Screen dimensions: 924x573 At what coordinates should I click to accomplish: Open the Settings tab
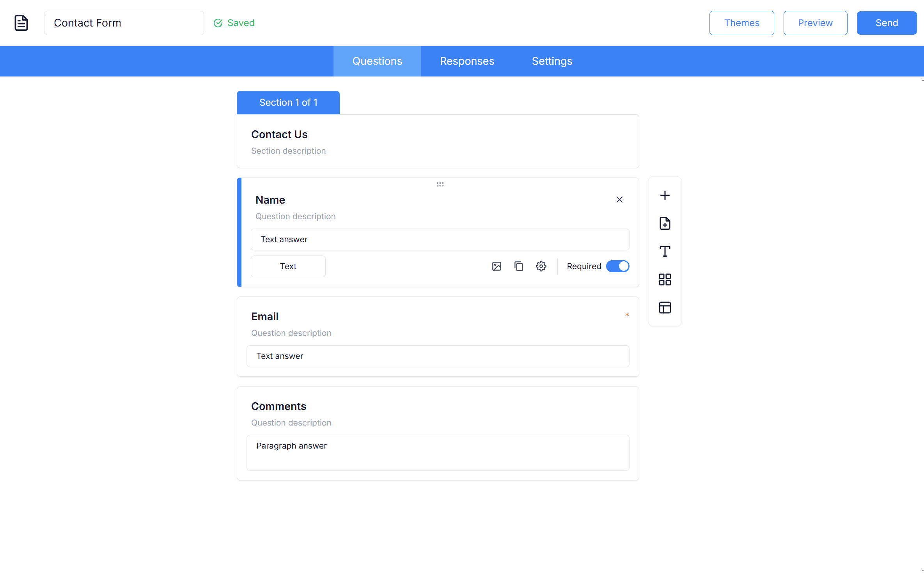point(552,61)
